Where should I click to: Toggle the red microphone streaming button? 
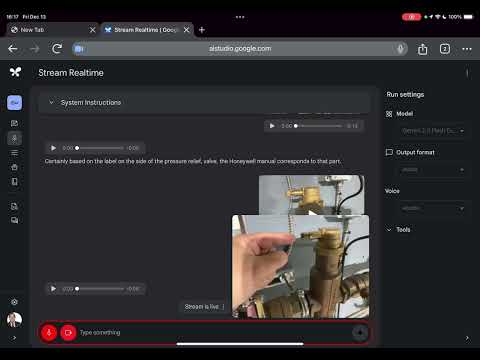49,332
